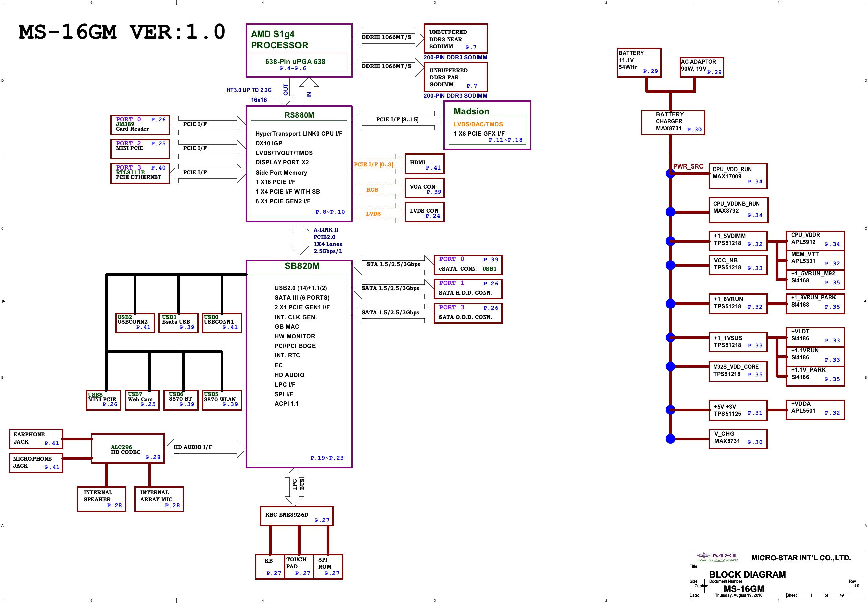Click the USB2 USBCONN2 box
Viewport: 868px width, 605px height.
[x=135, y=323]
